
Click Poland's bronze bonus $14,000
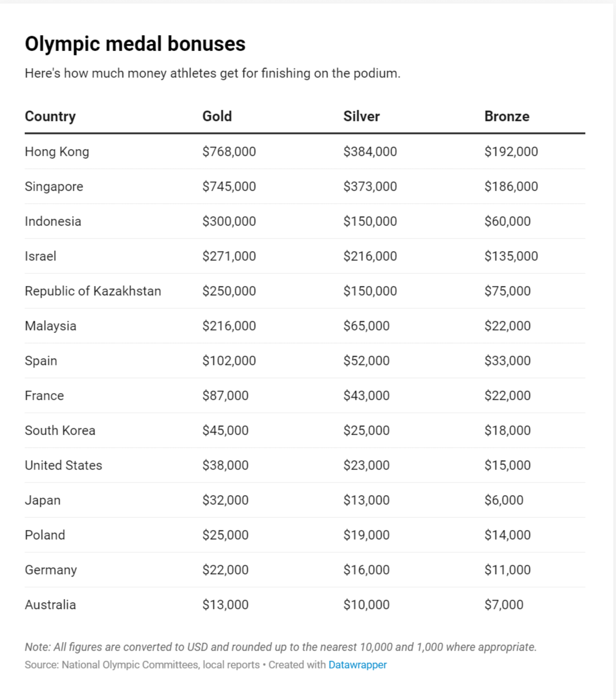tap(507, 535)
